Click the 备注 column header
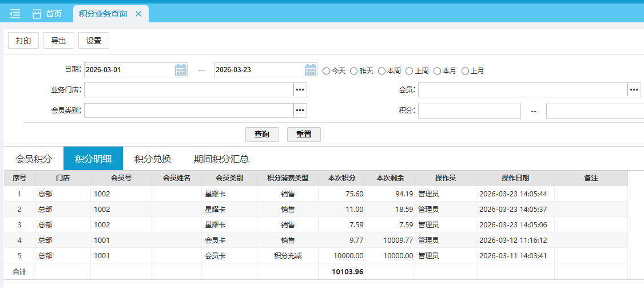 [x=591, y=178]
